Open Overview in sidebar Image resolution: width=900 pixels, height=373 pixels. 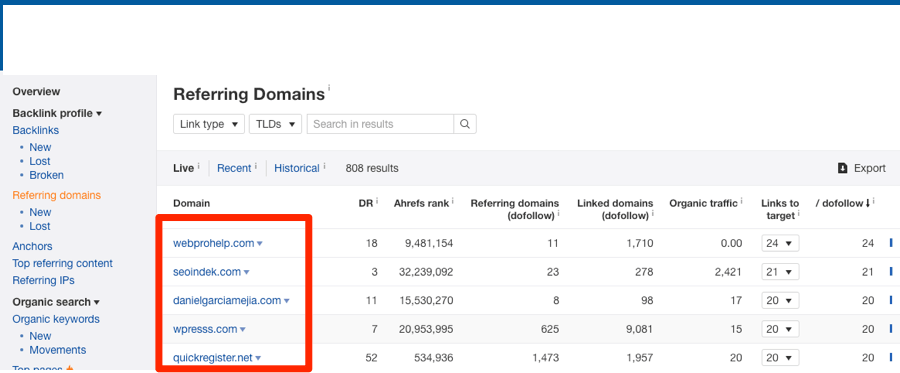coord(36,91)
